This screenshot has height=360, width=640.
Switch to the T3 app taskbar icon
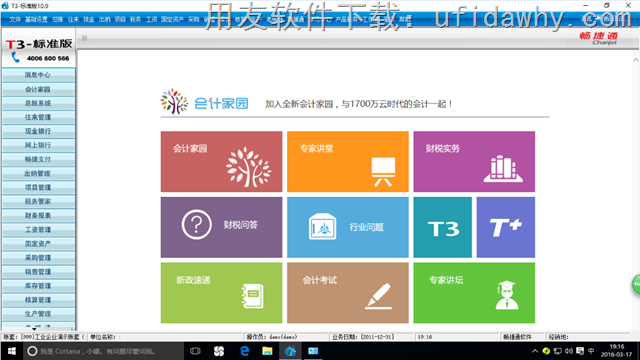(290, 351)
